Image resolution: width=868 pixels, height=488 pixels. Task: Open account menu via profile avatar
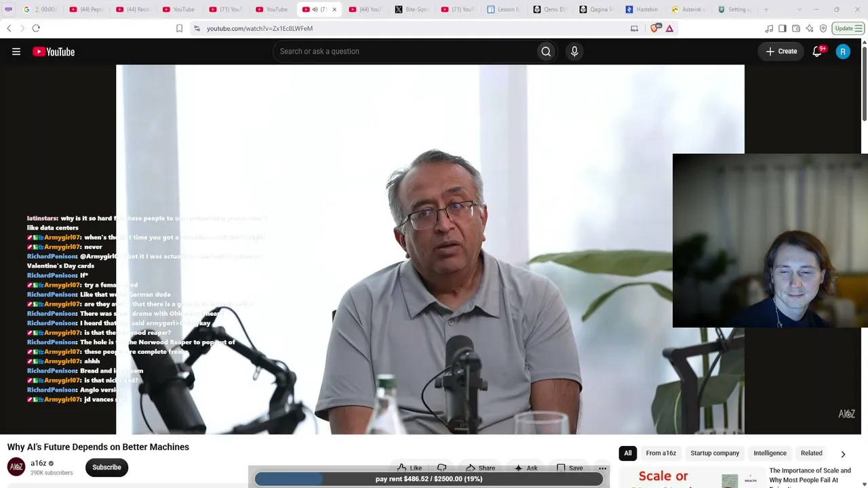coord(843,52)
